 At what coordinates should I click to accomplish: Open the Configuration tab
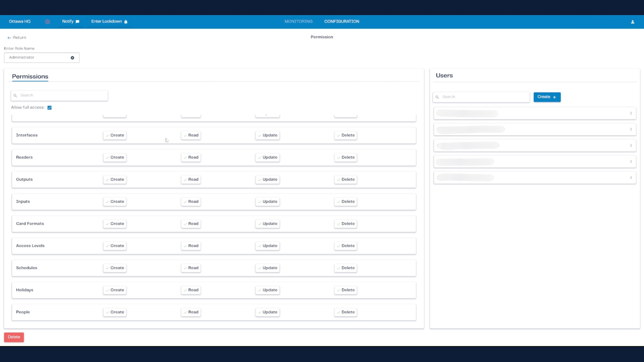(x=341, y=21)
